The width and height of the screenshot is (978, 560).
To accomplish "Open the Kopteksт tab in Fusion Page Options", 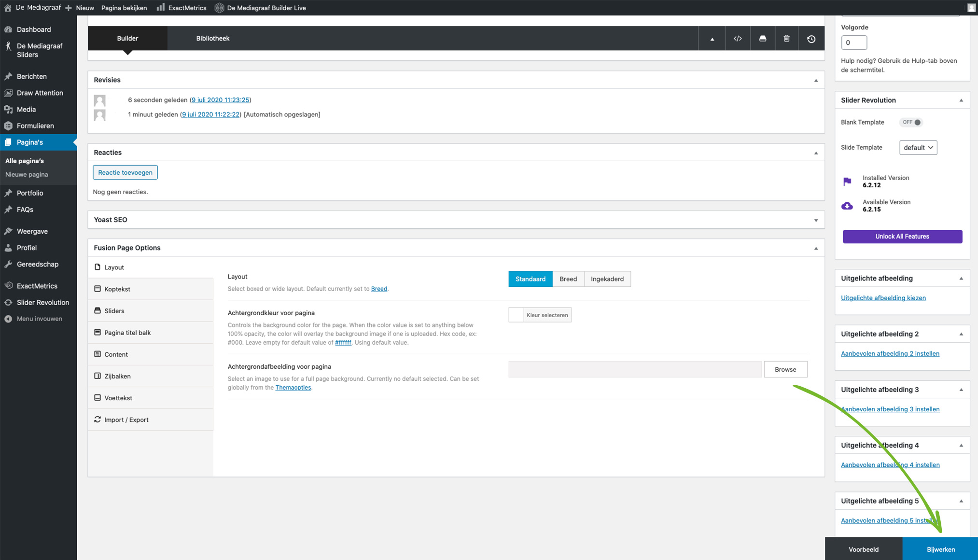I will [117, 289].
